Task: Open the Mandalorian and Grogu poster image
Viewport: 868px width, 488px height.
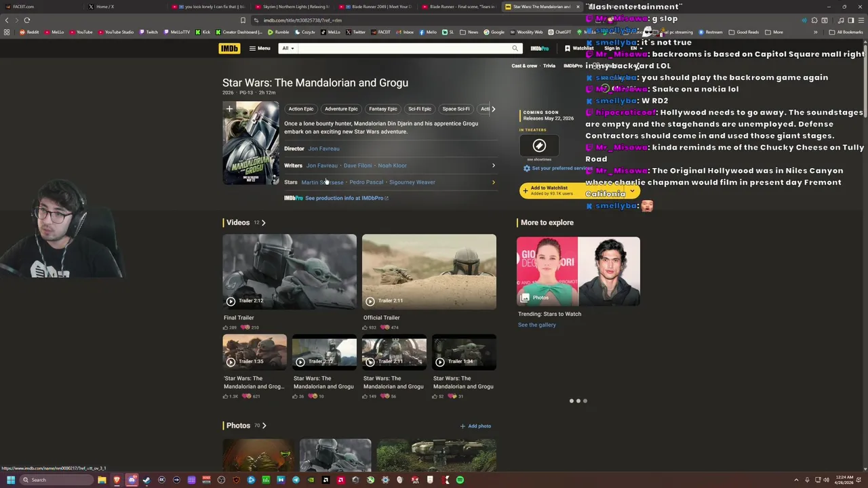Action: 251,143
